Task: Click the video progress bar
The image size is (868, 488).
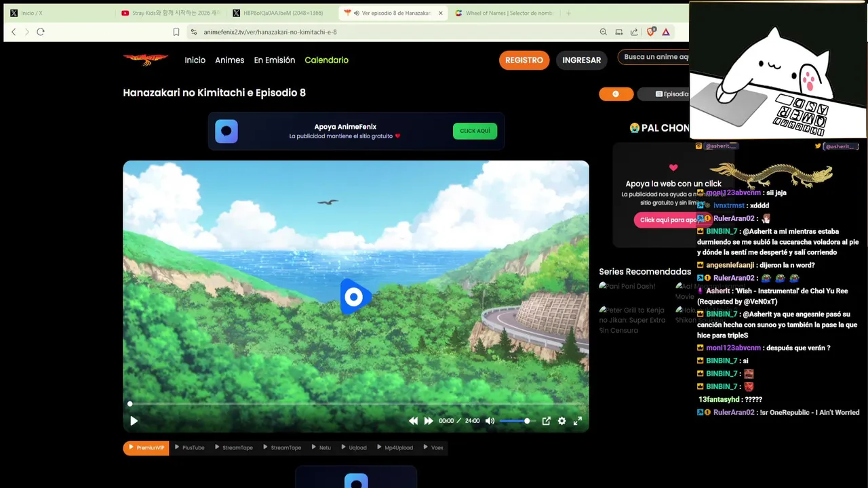Action: pos(355,404)
